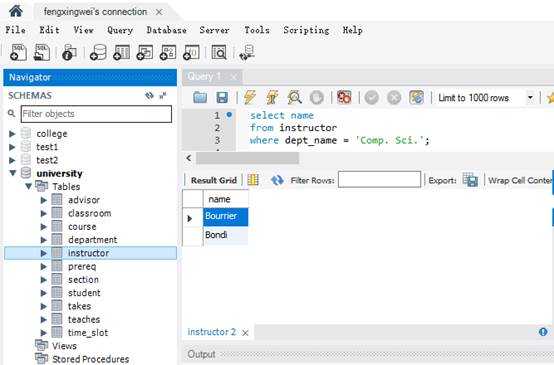Open the Query menu
Image resolution: width=554 pixels, height=365 pixels.
click(120, 30)
